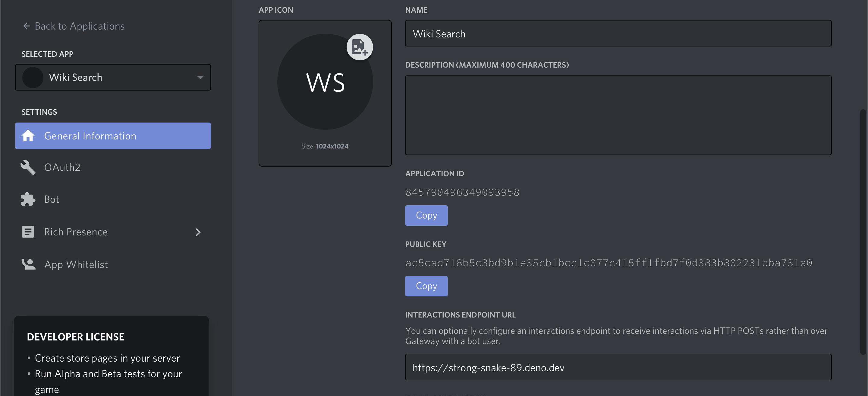Focus the Interactions Endpoint URL field
The image size is (868, 396).
618,367
